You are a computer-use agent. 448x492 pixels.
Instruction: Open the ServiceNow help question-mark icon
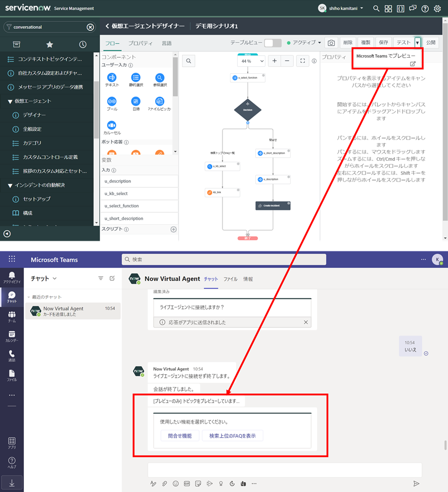pos(425,9)
